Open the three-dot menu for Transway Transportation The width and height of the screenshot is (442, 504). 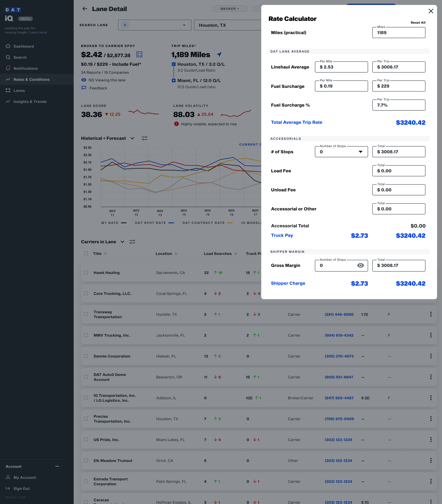(431, 314)
